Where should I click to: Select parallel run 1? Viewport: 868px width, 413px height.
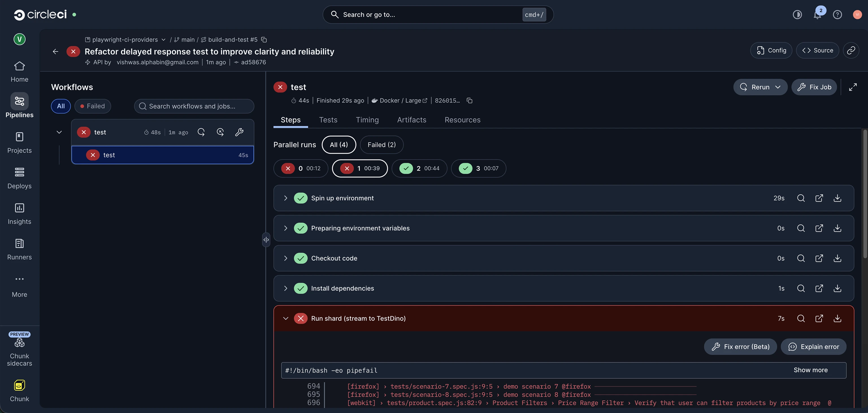pyautogui.click(x=359, y=168)
